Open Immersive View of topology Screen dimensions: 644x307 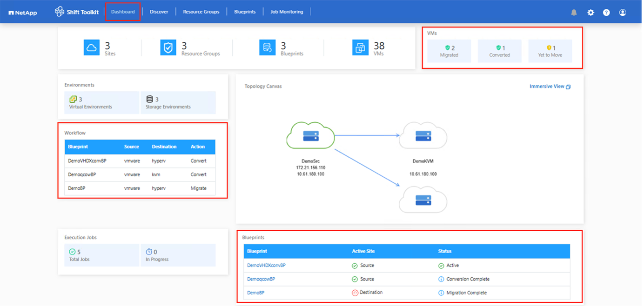click(550, 87)
